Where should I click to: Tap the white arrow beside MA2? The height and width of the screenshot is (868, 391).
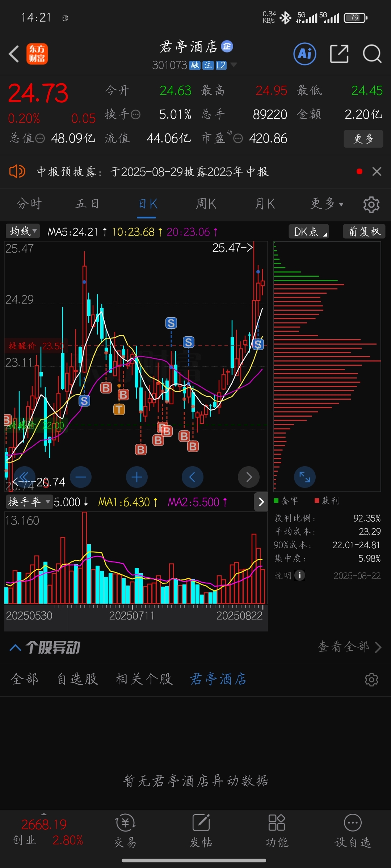pos(261,502)
